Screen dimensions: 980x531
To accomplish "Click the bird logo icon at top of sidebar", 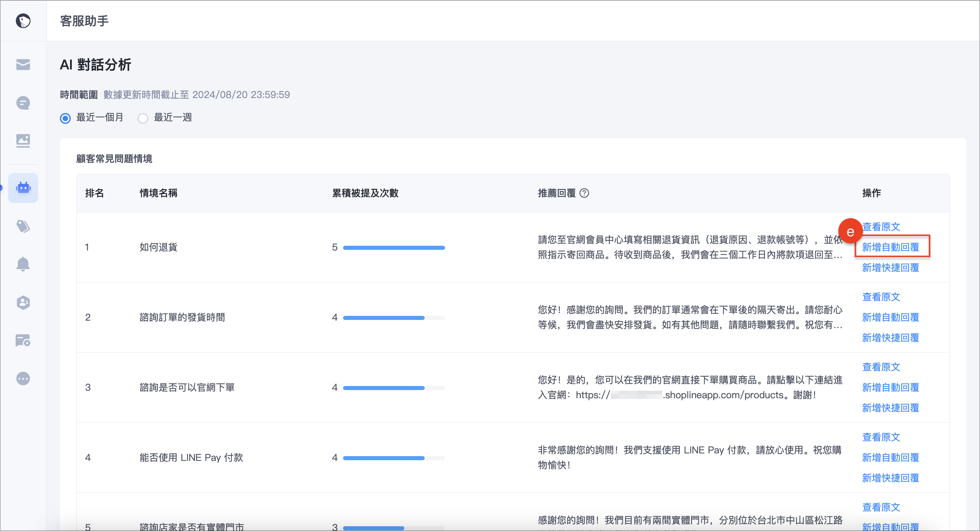I will [23, 20].
